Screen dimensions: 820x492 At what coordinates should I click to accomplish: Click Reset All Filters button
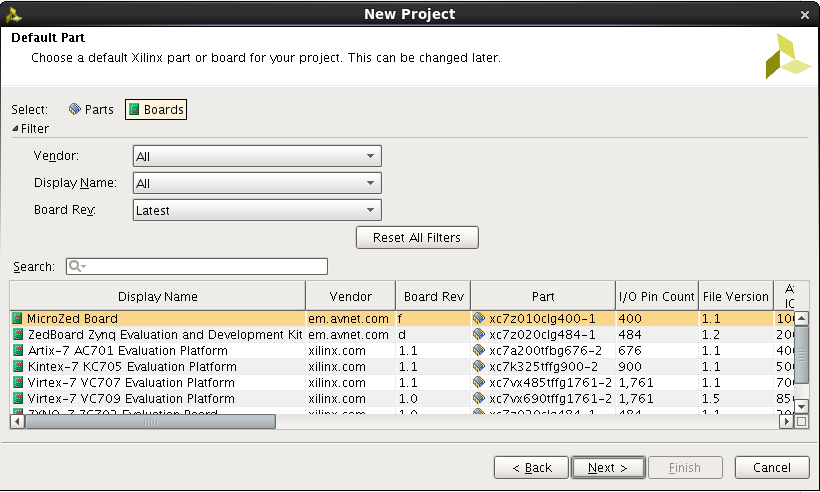click(417, 237)
